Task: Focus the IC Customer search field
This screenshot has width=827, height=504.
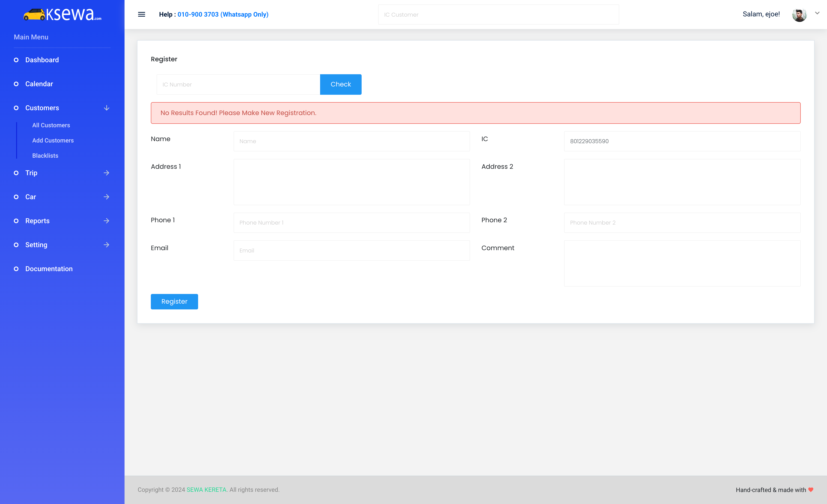Action: pos(498,15)
